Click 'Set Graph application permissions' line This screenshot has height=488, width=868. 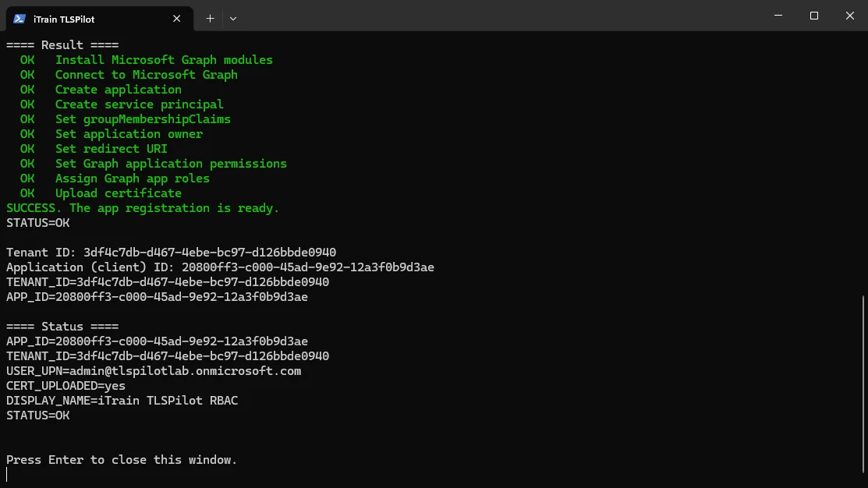tap(171, 164)
